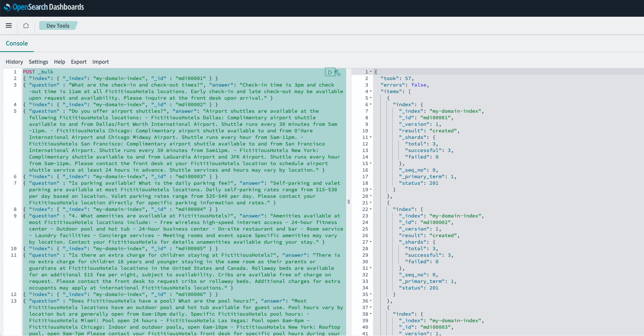Click the editor/output pane resize handle

tap(349, 202)
